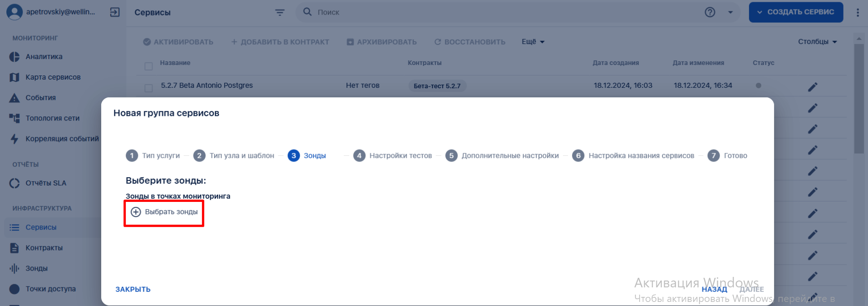Click the ЗАКРЫТЬ button
The width and height of the screenshot is (868, 306).
(x=133, y=289)
